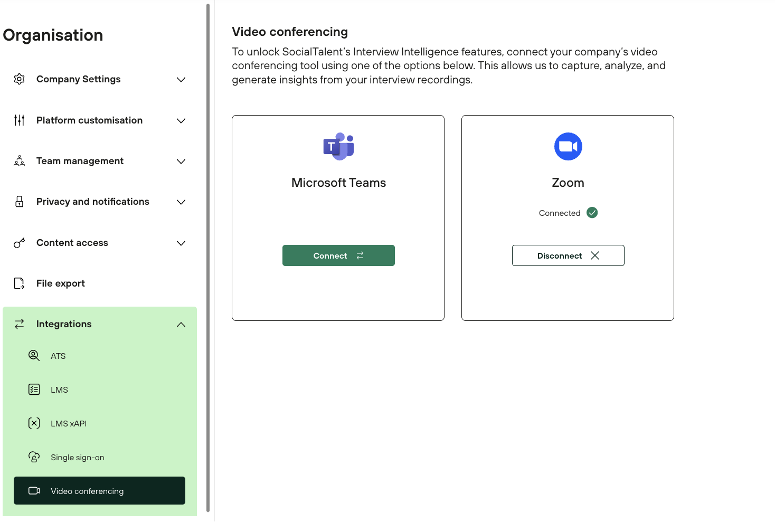775x532 pixels.
Task: Click the Video conferencing camera icon
Action: tap(34, 491)
